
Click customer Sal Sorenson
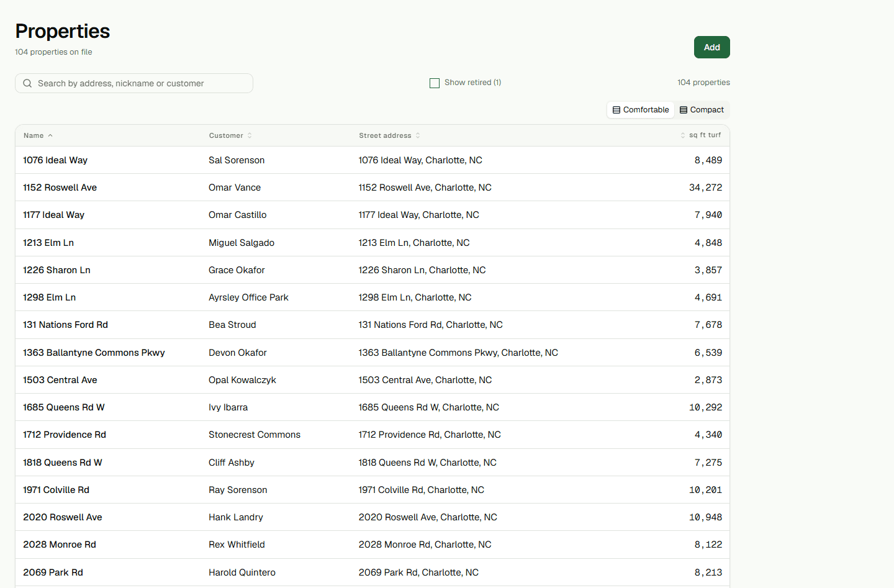pos(237,160)
